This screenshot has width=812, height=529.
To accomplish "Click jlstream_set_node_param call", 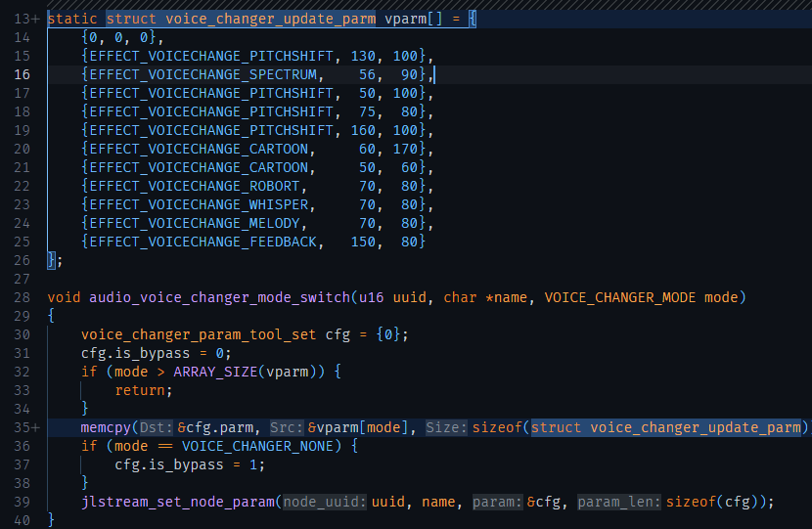I will click(x=178, y=502).
